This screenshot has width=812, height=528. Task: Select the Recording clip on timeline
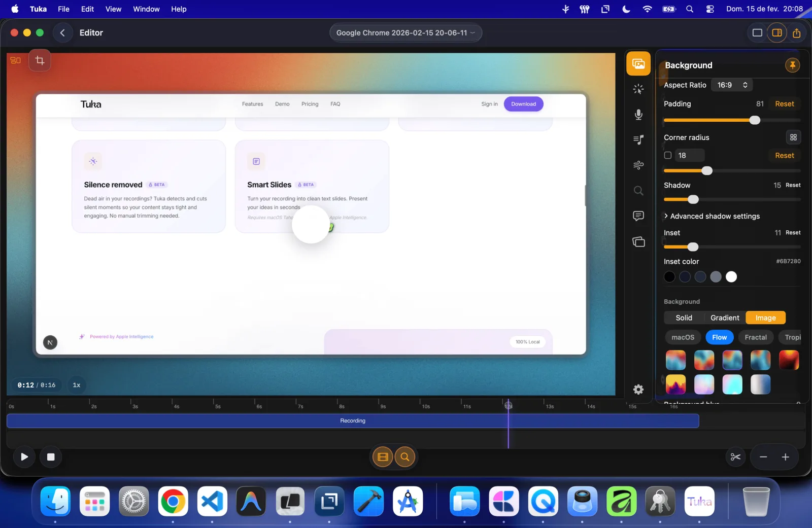(x=353, y=421)
